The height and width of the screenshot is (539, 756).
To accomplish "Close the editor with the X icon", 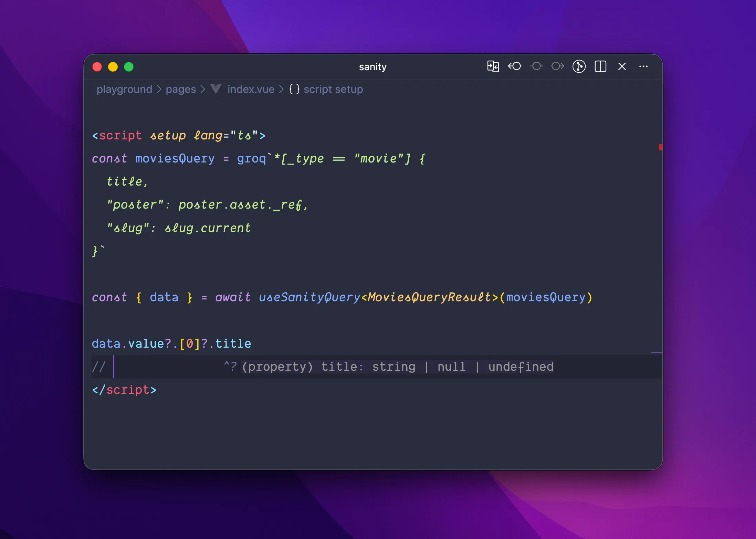I will click(622, 66).
